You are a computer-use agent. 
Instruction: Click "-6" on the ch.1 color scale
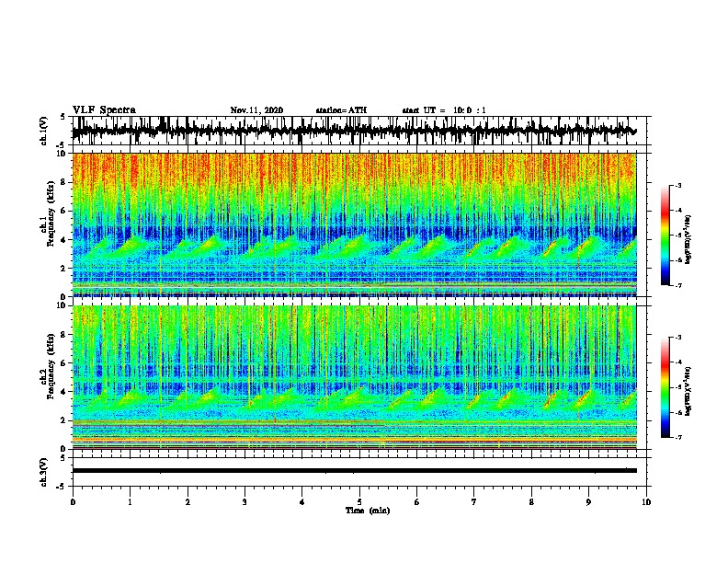678,260
